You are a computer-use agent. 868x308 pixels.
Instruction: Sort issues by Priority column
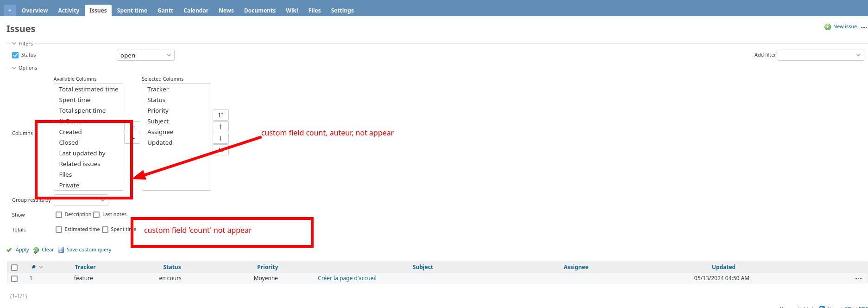click(268, 267)
